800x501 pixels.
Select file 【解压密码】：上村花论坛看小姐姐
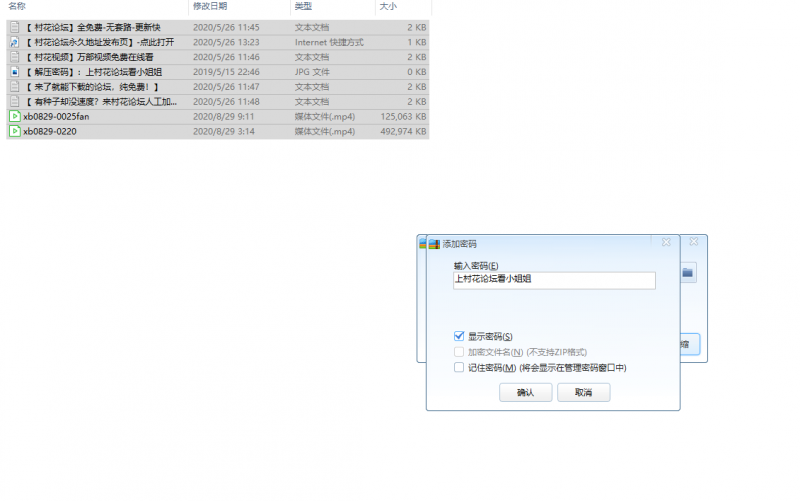[93, 72]
